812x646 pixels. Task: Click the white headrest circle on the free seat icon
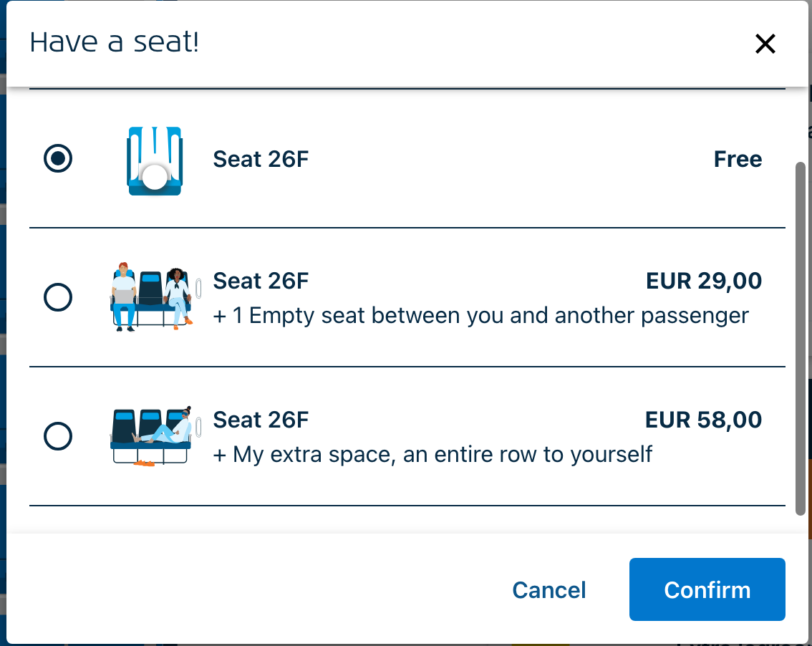click(153, 175)
